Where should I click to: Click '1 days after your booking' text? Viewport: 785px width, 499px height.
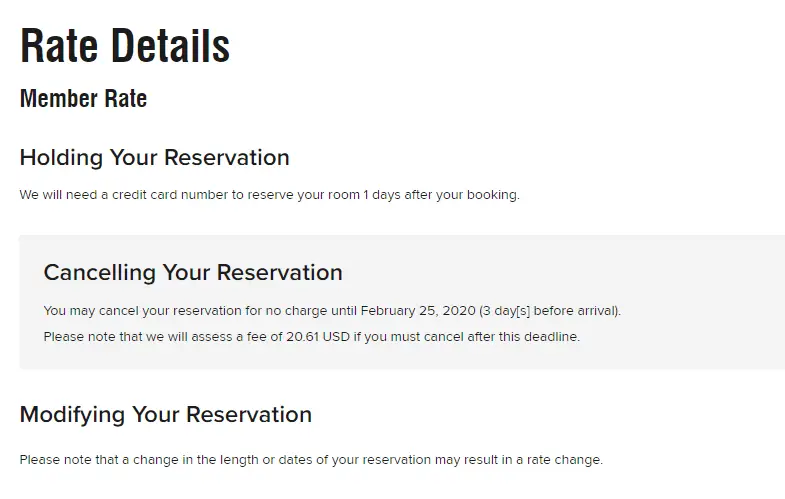click(x=441, y=195)
